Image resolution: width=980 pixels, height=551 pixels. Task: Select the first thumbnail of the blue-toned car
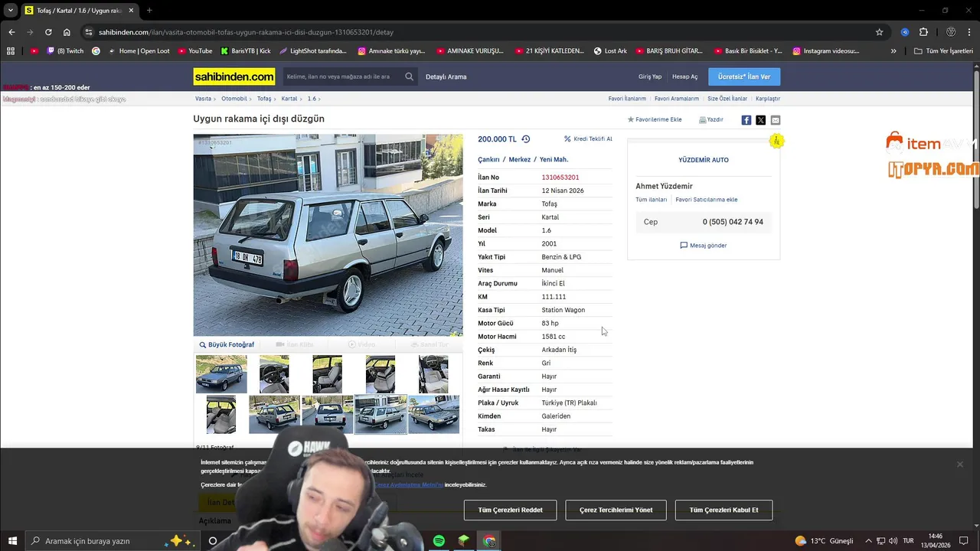pyautogui.click(x=221, y=374)
